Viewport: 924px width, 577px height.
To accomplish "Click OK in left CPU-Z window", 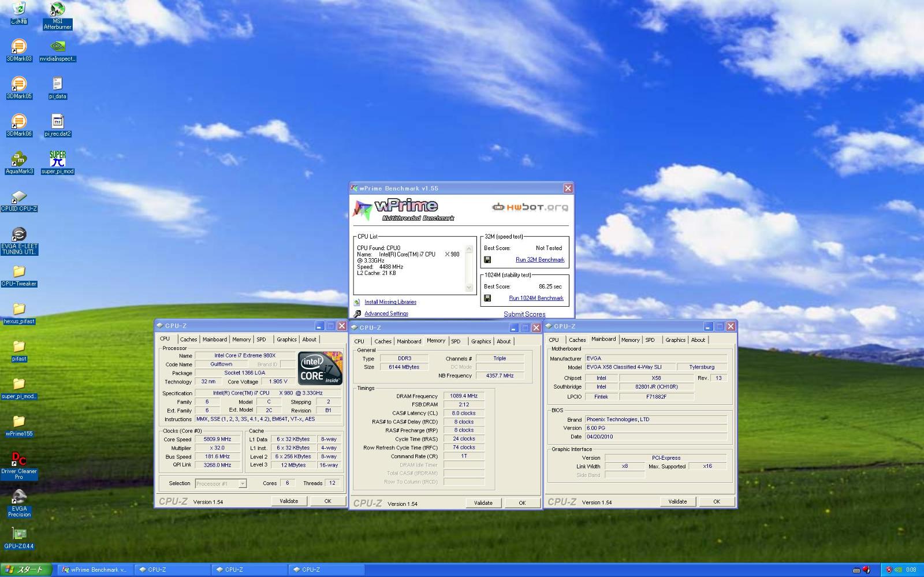I will tap(327, 501).
